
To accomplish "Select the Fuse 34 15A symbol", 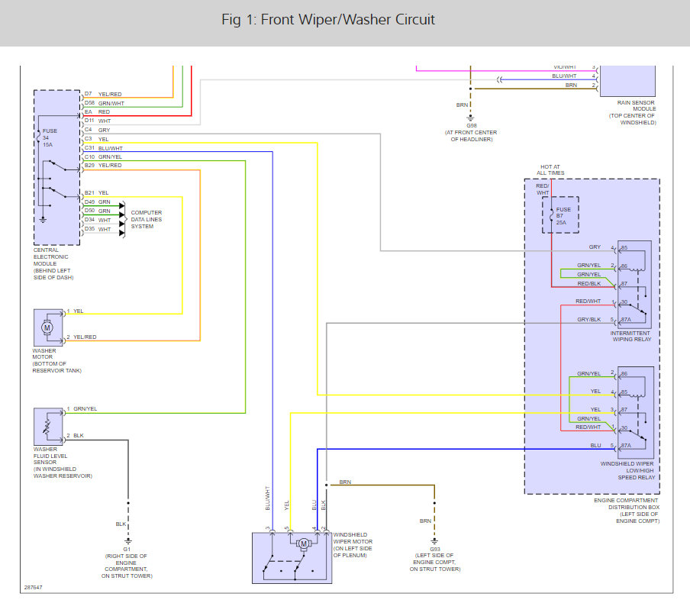I will (39, 137).
